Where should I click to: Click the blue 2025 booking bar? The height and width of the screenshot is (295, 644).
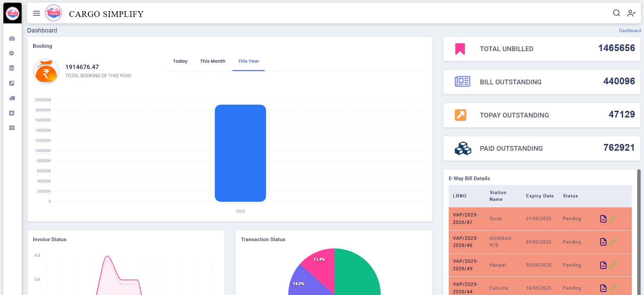tap(240, 153)
